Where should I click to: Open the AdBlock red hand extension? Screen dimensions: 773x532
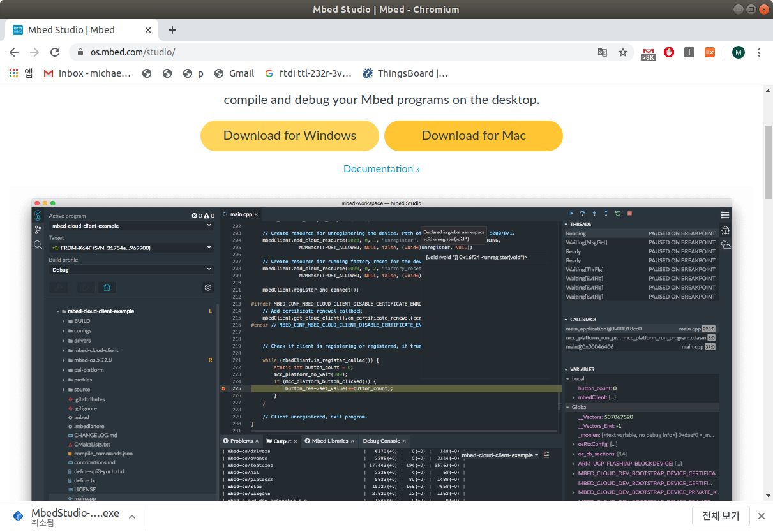[x=669, y=52]
